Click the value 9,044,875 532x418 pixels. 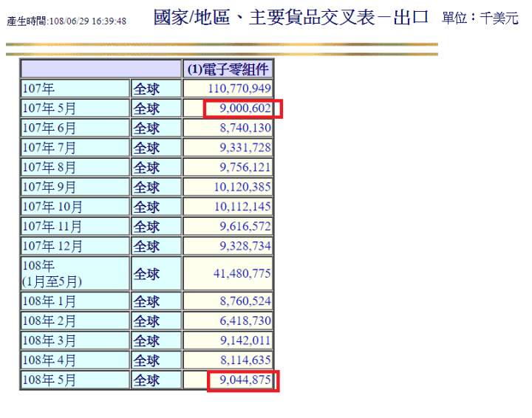pyautogui.click(x=245, y=380)
